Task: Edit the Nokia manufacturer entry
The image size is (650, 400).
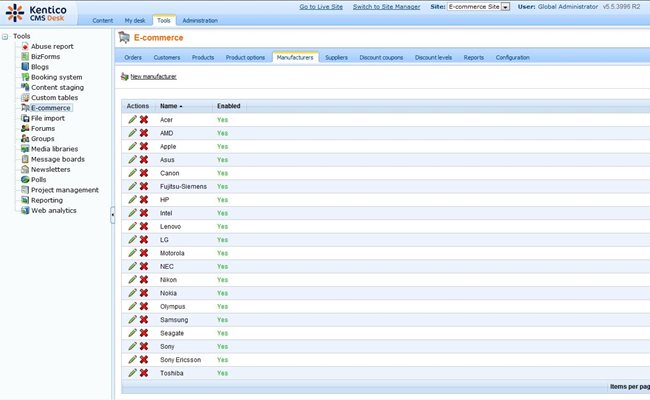Action: point(132,293)
